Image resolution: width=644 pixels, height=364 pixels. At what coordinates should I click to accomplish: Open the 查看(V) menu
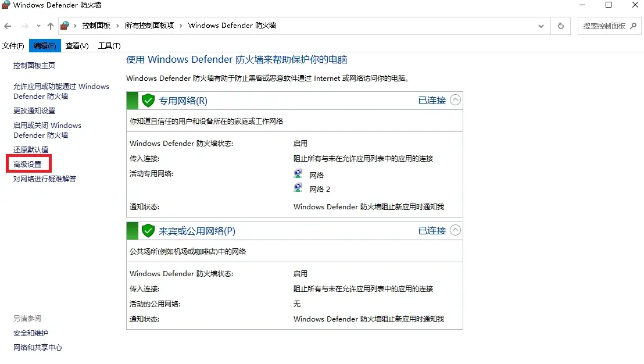pos(77,46)
